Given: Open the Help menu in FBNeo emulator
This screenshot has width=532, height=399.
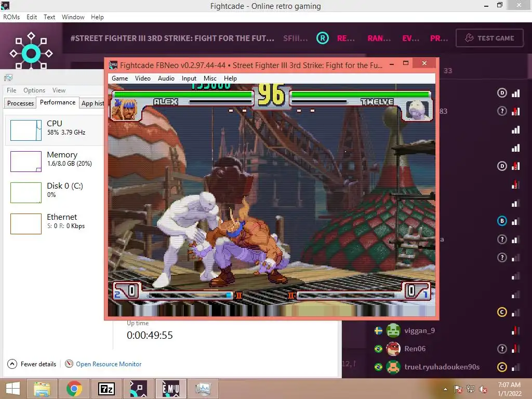Looking at the screenshot, I should [x=230, y=78].
